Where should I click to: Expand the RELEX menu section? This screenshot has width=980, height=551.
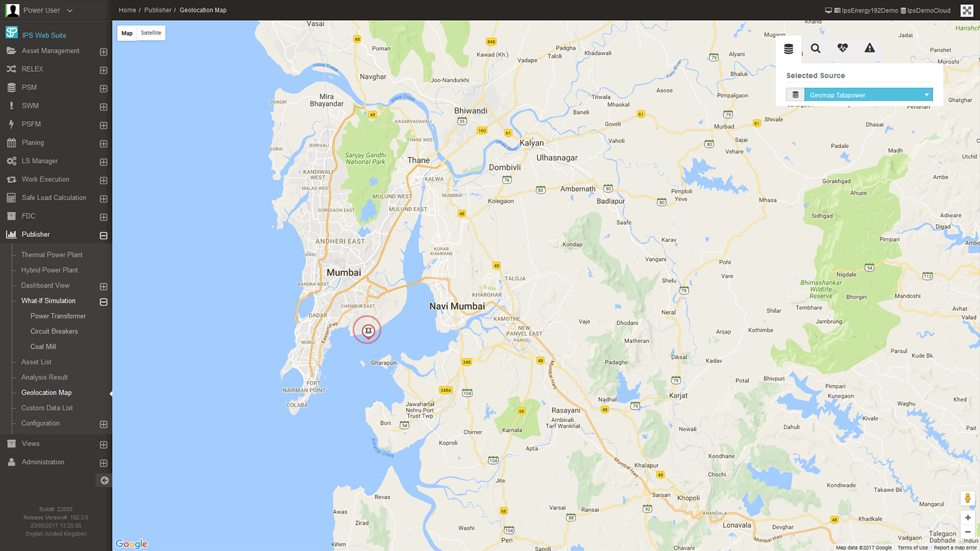point(104,70)
